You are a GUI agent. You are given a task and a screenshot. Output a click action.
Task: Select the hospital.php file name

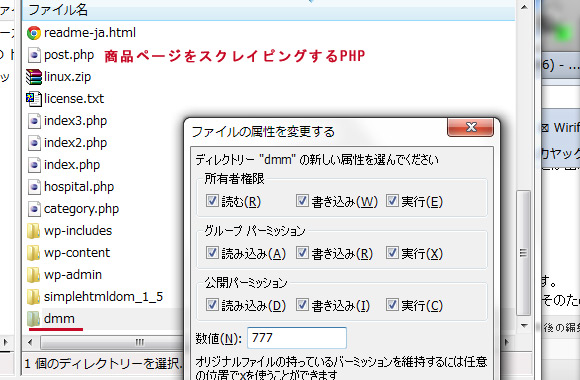click(x=79, y=187)
